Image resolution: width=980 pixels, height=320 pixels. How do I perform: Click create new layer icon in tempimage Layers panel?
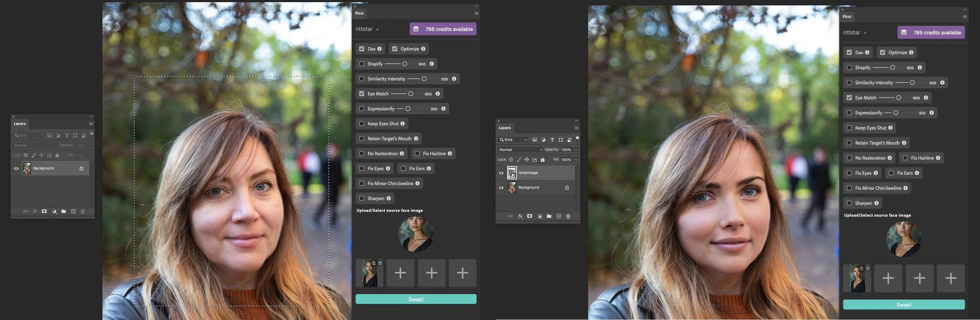[558, 216]
